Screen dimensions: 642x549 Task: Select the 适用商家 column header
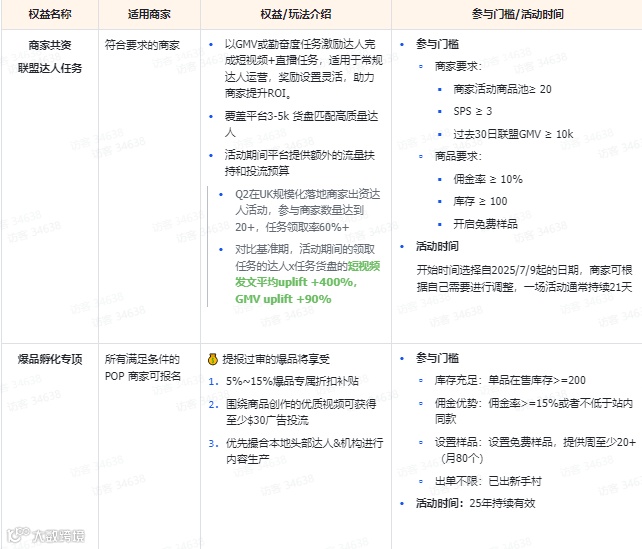[x=149, y=14]
